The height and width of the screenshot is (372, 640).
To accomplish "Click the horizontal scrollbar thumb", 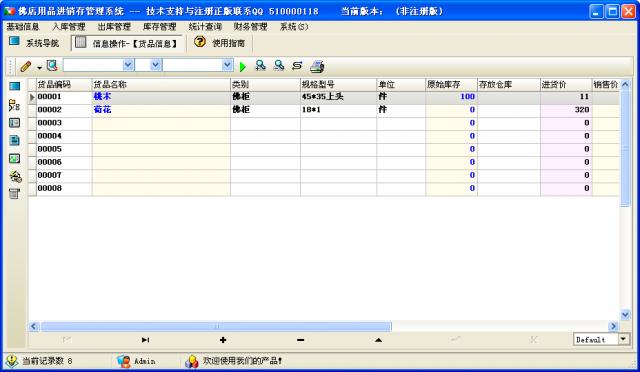I will [216, 326].
